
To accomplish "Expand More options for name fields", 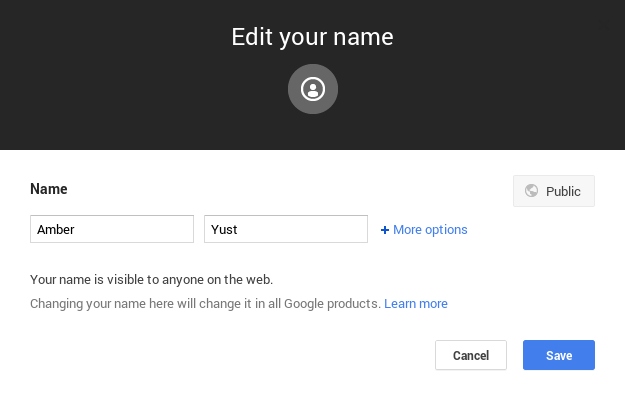I will (x=424, y=230).
